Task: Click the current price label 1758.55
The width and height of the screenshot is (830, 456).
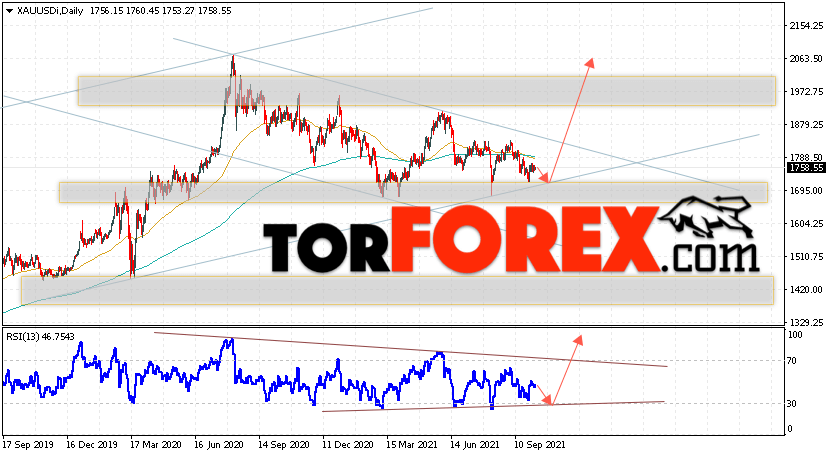Action: tap(806, 168)
